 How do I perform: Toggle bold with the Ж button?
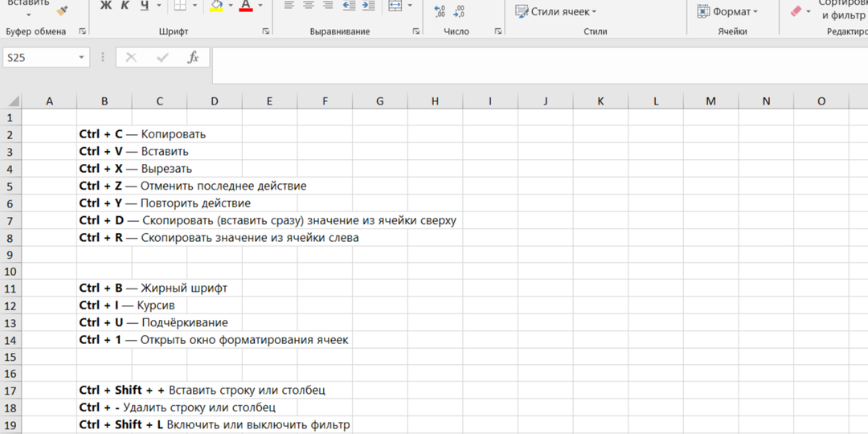pos(106,6)
